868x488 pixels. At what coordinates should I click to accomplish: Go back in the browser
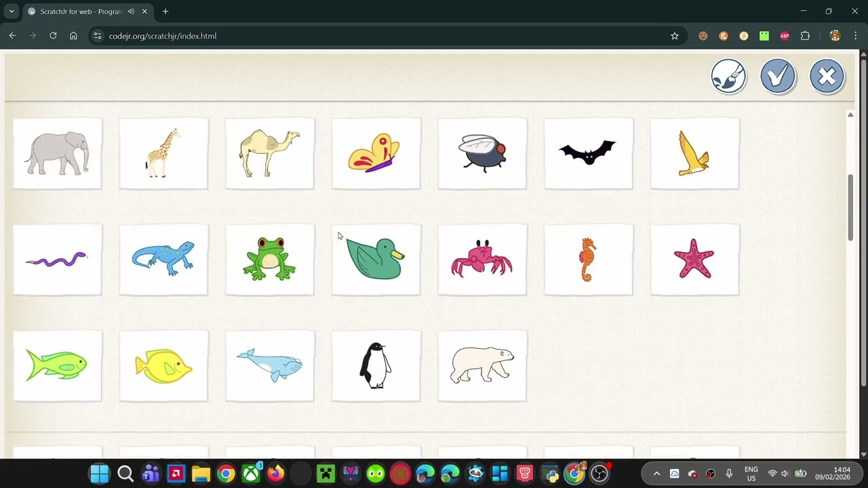click(12, 36)
